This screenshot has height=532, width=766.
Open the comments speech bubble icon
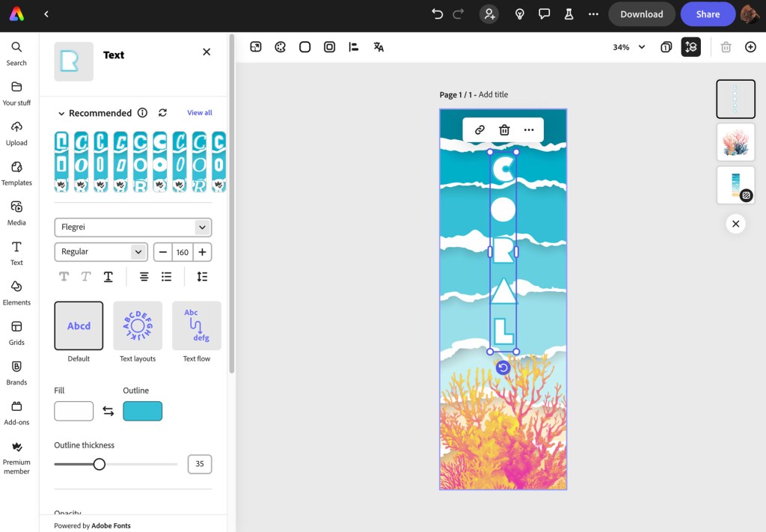pos(545,14)
